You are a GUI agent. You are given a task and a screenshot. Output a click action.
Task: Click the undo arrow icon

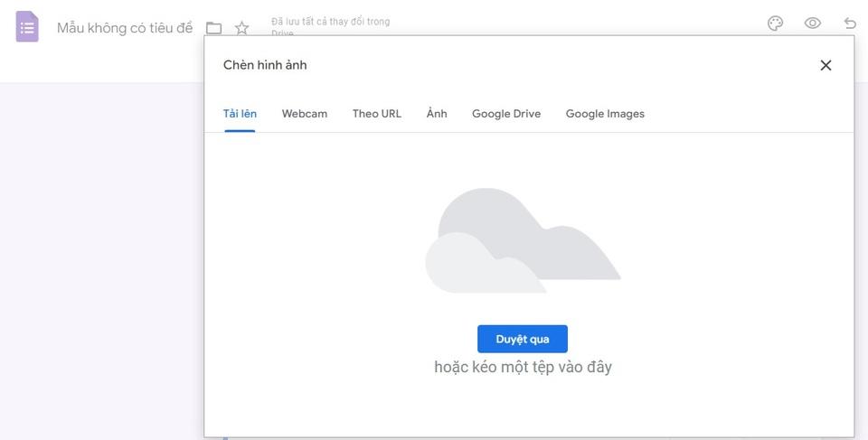850,23
